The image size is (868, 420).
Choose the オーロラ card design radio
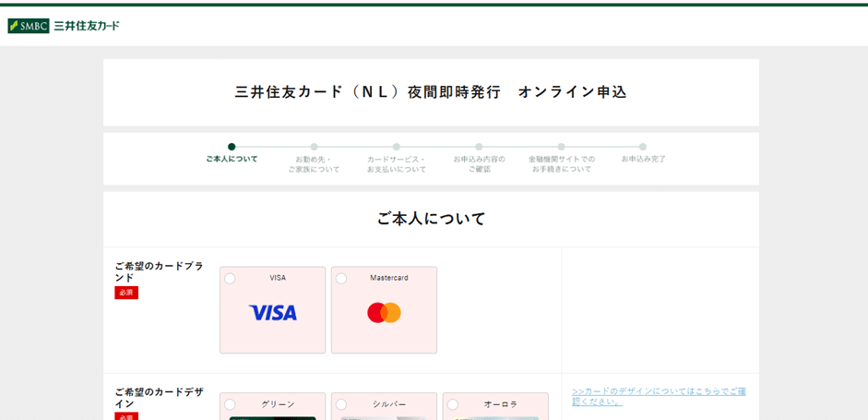click(x=453, y=404)
